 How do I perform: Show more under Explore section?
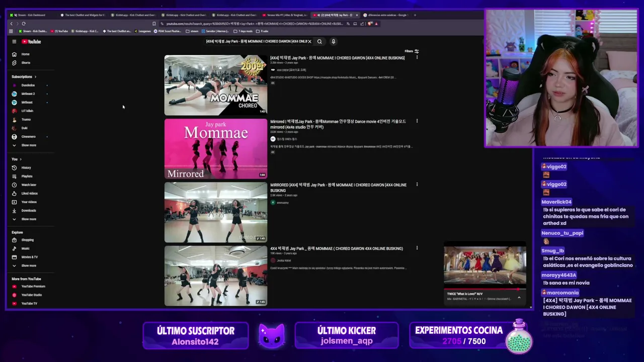[24, 266]
